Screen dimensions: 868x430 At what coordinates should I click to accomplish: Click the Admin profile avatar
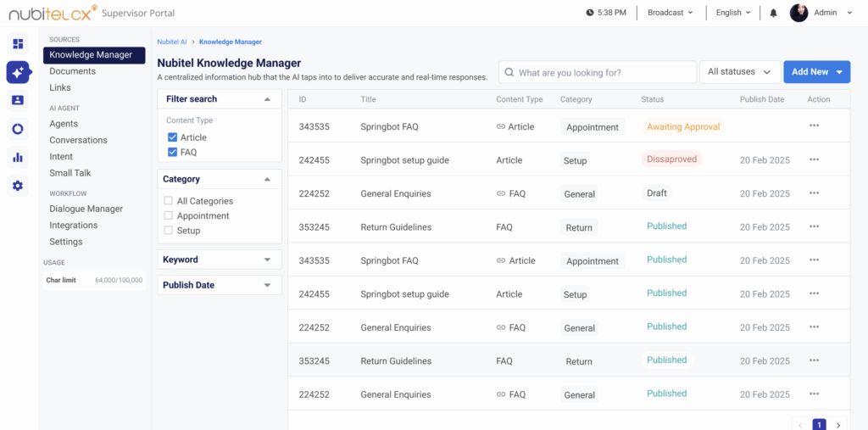[x=798, y=13]
